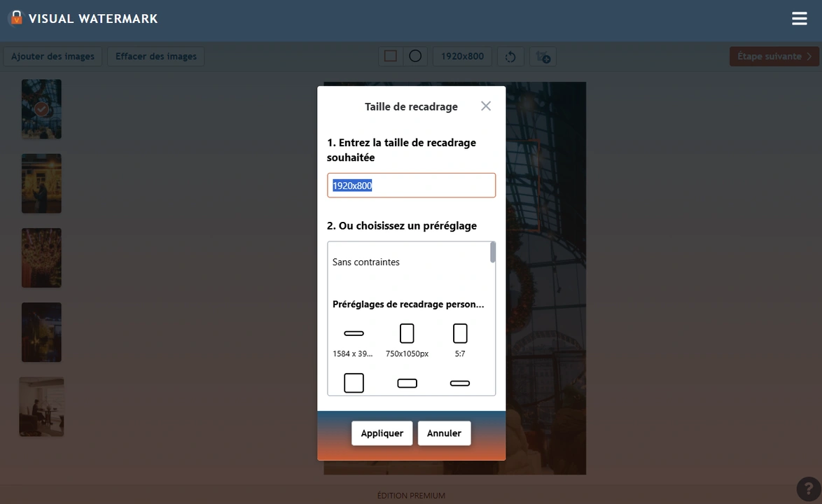Choose the 5:7 crop preset
This screenshot has width=822, height=504.
tap(460, 340)
